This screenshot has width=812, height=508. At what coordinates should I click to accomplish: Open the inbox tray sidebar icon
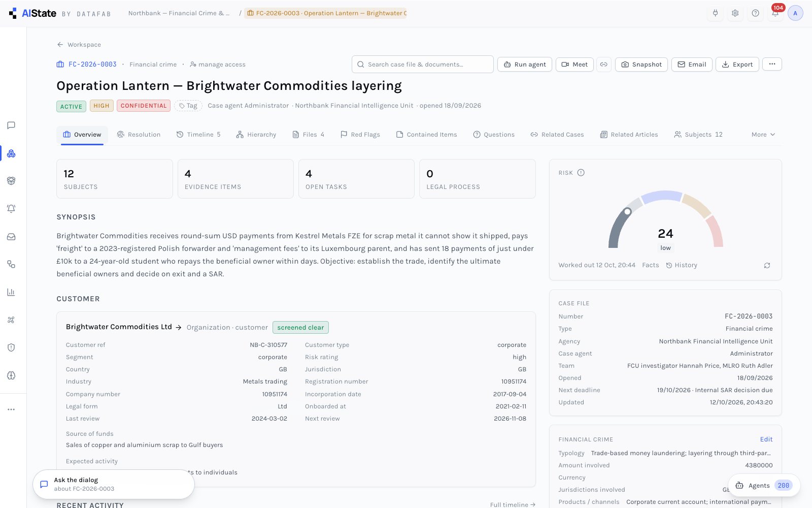point(11,237)
